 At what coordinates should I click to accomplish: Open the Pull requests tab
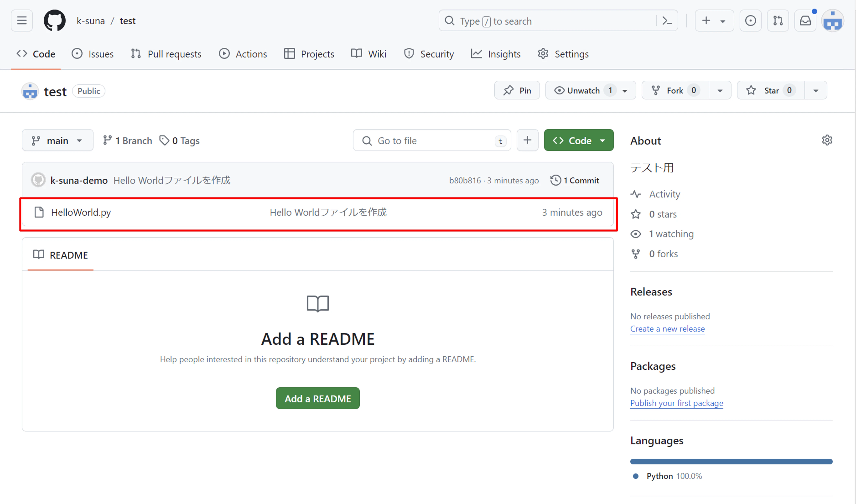(x=166, y=54)
